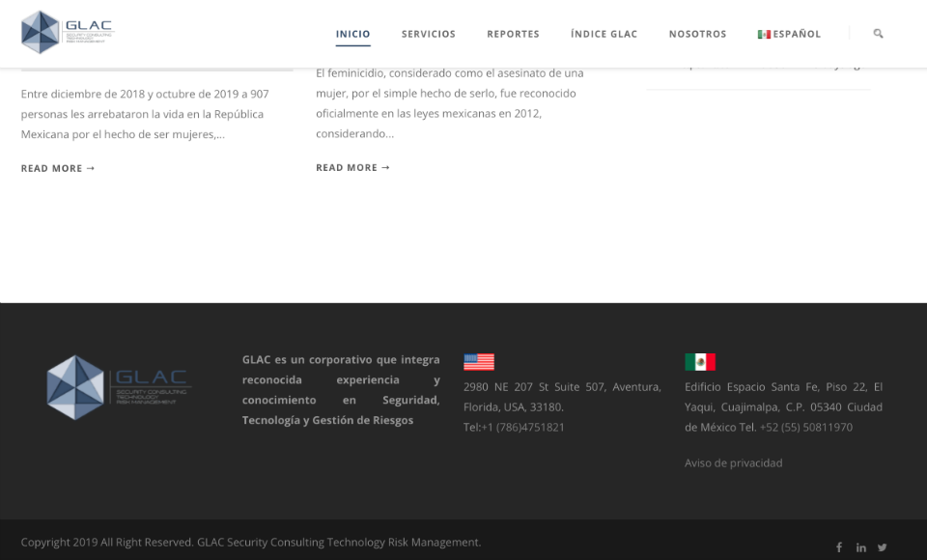Click the United States flag icon
This screenshot has height=560, width=927.
pyautogui.click(x=478, y=361)
